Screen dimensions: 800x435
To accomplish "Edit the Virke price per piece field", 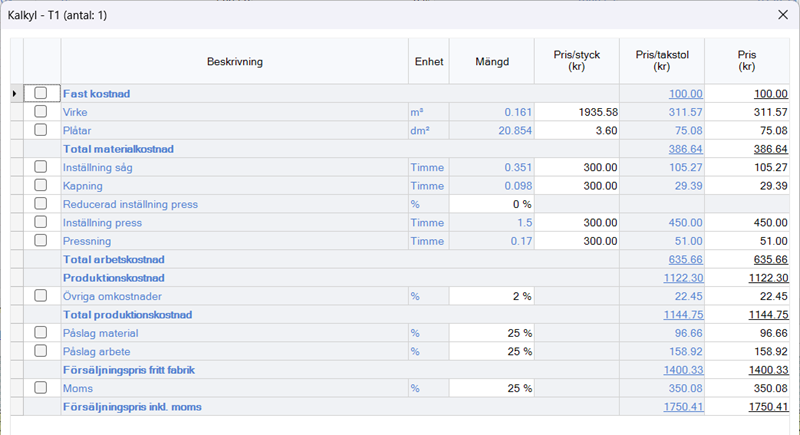I will [x=577, y=112].
